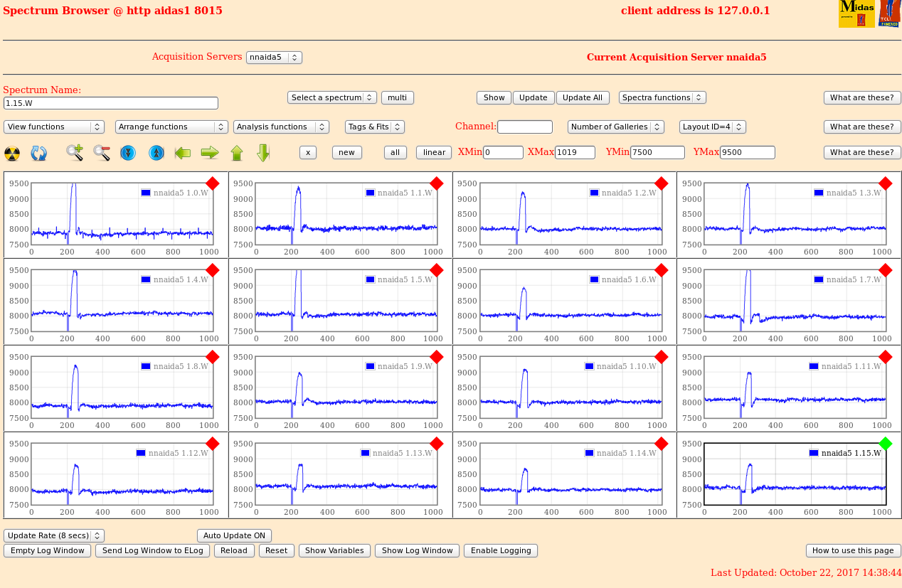Toggle the green diamond on spectrum 1.15.W

pyautogui.click(x=885, y=444)
